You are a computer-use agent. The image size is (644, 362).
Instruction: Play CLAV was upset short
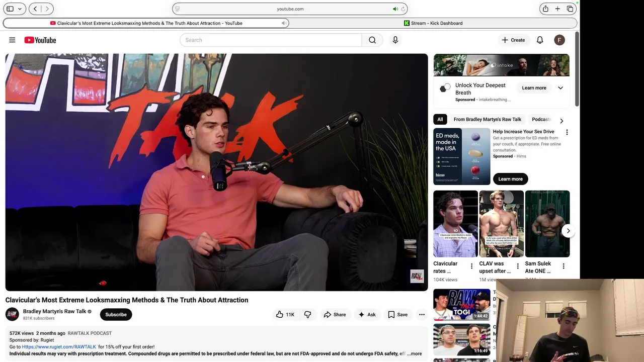[501, 224]
